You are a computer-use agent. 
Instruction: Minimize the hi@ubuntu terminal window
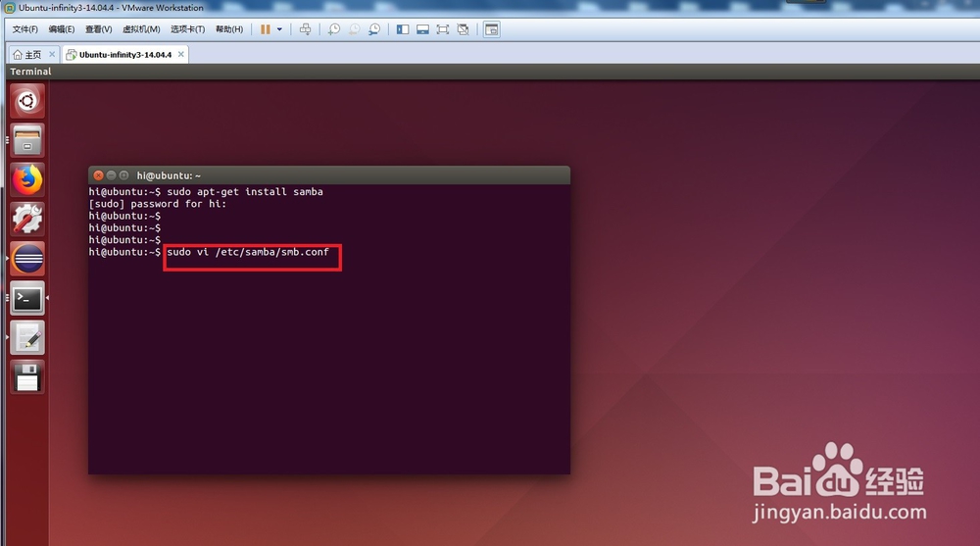pyautogui.click(x=112, y=175)
